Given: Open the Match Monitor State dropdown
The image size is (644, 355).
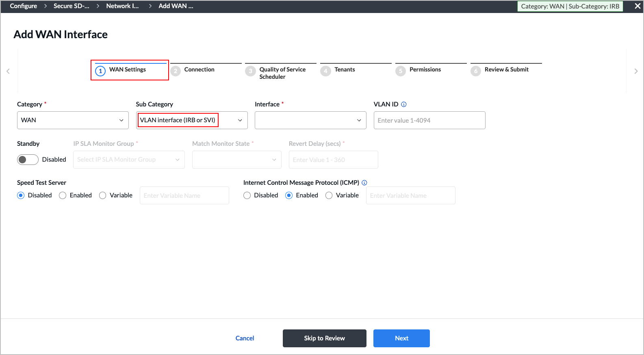Looking at the screenshot, I should [237, 160].
